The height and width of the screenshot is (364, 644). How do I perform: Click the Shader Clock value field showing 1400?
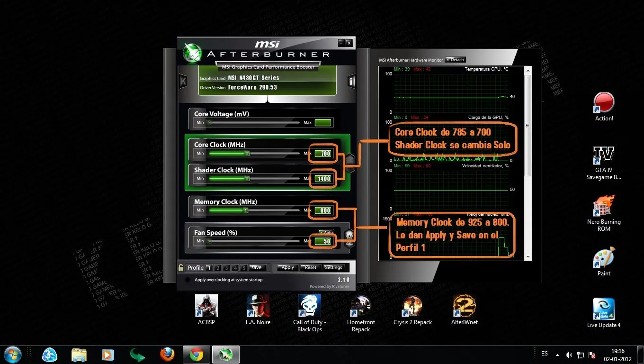tap(323, 179)
